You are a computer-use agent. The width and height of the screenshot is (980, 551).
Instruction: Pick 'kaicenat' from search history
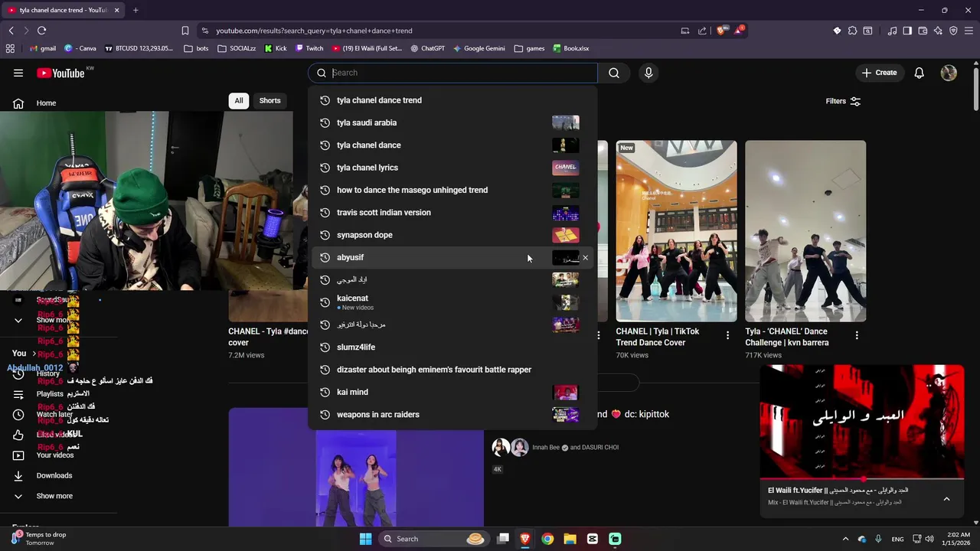pos(452,302)
